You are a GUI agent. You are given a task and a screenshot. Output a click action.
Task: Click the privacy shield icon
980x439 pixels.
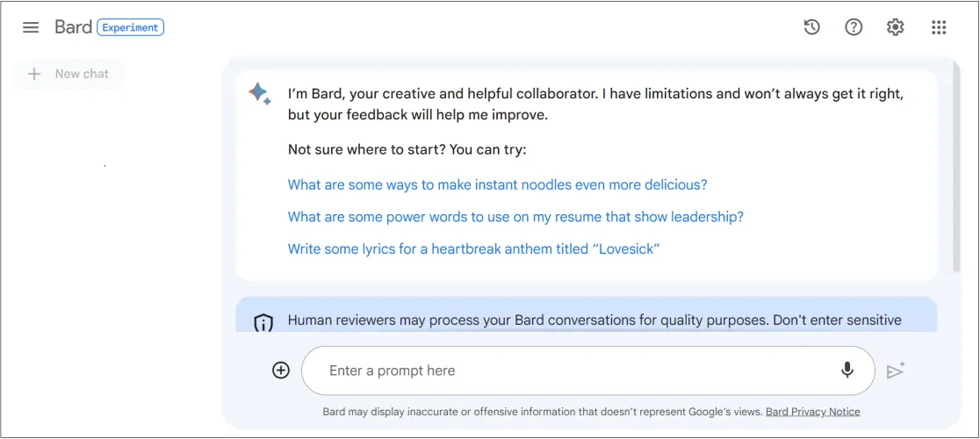[263, 322]
